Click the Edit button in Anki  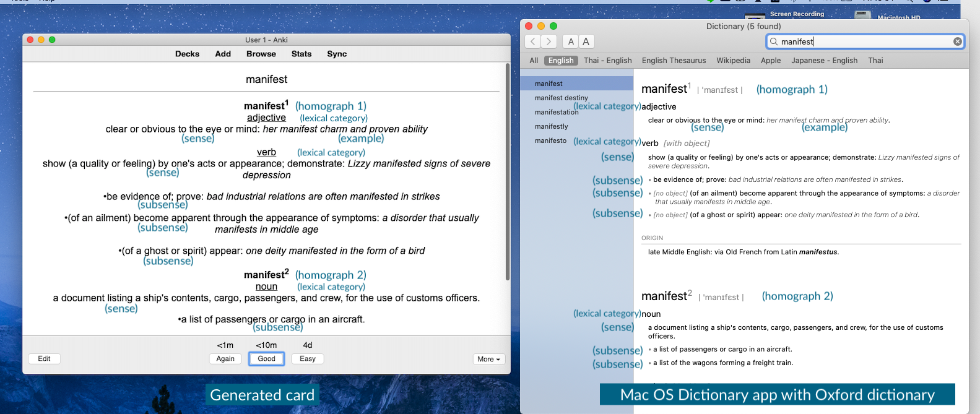(x=44, y=359)
